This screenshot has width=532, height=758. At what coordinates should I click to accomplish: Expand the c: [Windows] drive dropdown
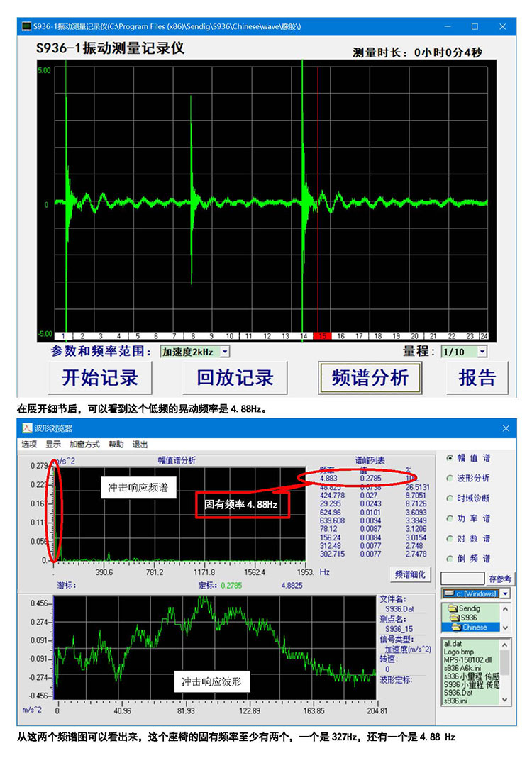pos(504,593)
